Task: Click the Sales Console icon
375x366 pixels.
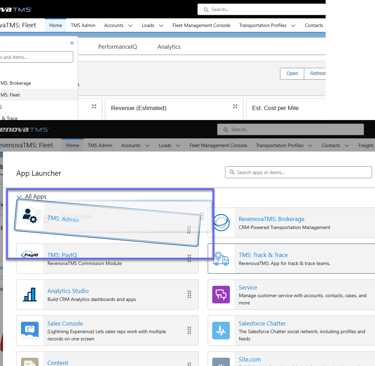Action: 30,330
